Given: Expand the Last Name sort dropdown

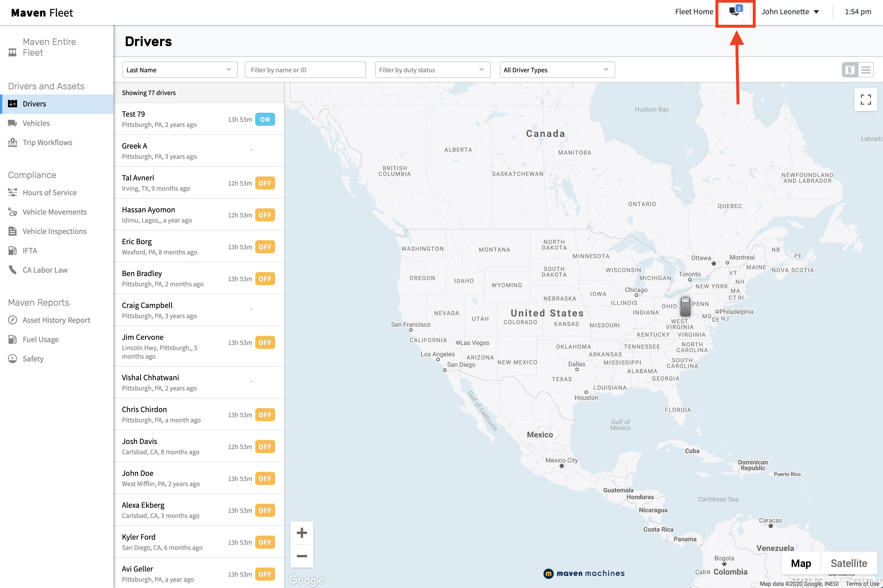Looking at the screenshot, I should tap(180, 70).
